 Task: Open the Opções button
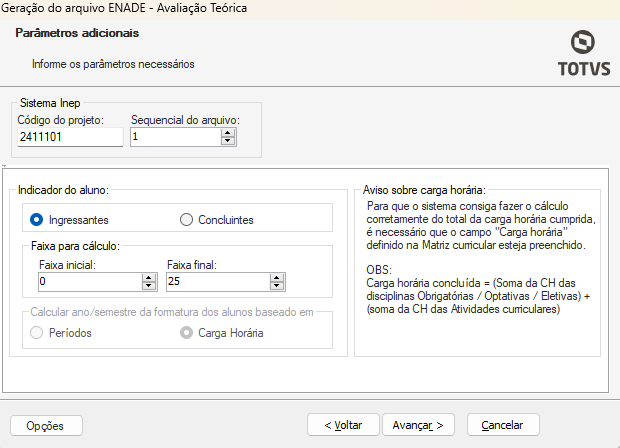[45, 425]
